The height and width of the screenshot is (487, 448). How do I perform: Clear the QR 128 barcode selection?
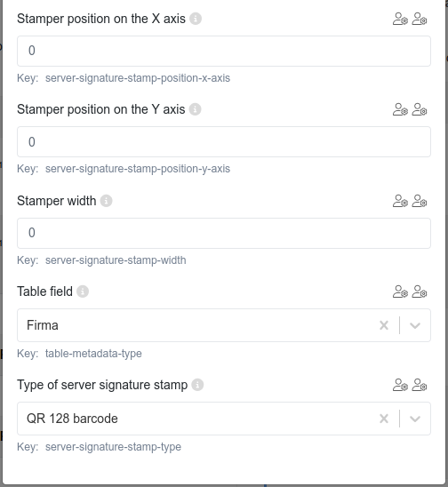384,419
